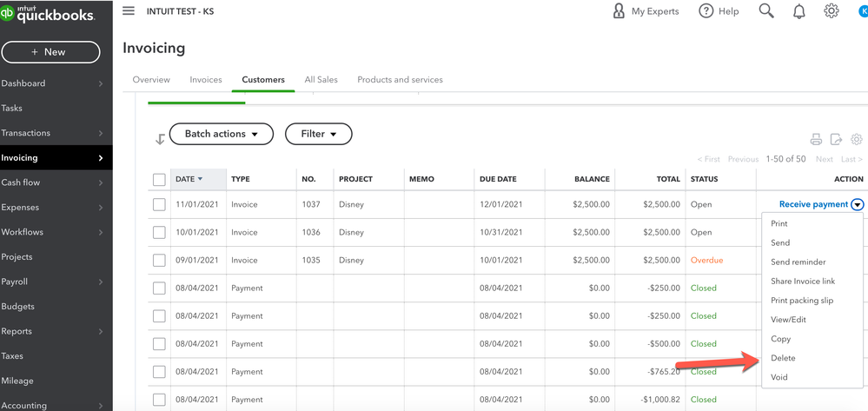Go to the Last page link

pyautogui.click(x=851, y=159)
